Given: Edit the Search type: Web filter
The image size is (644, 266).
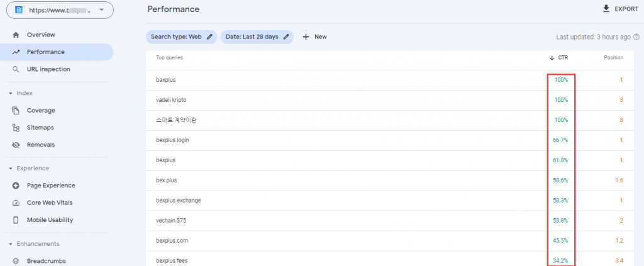Looking at the screenshot, I should click(181, 37).
